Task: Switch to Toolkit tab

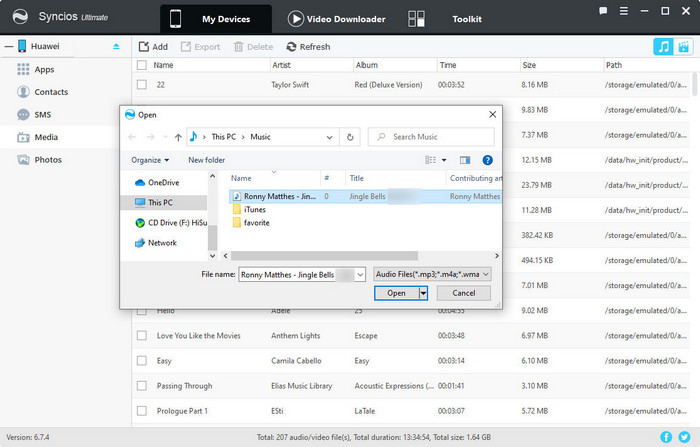Action: click(x=467, y=19)
